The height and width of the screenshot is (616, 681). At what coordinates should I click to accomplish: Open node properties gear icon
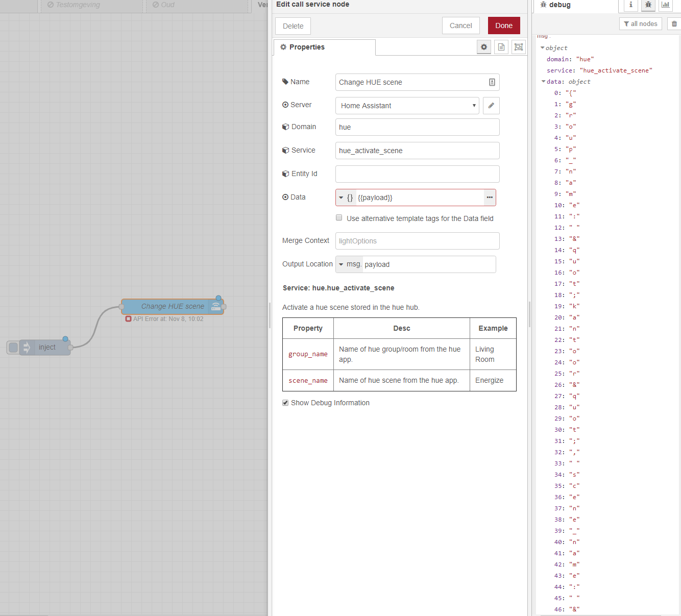pos(484,47)
